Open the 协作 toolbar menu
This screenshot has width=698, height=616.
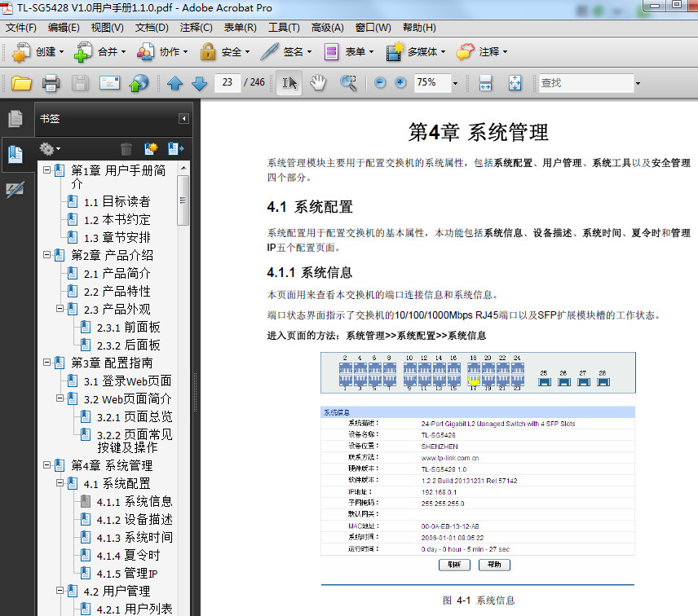coord(162,51)
